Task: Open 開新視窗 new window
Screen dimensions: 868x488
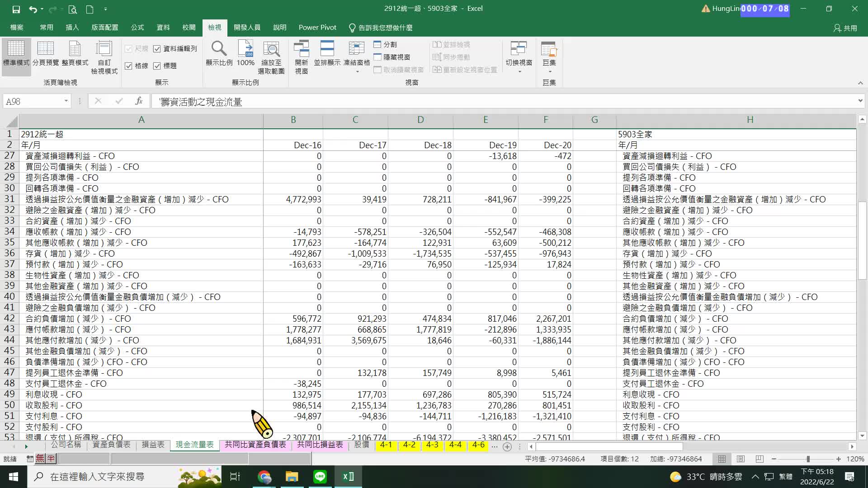Action: [302, 57]
